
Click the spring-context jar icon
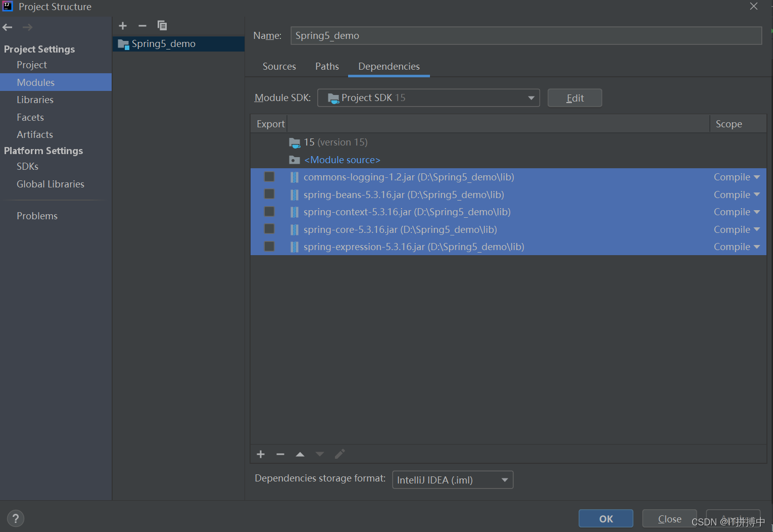[x=295, y=212]
